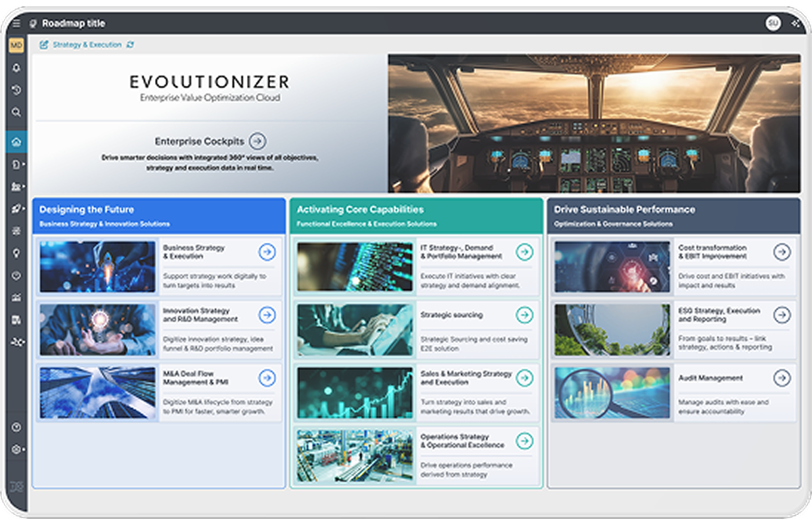Click the MD badge in the sidebar

click(x=16, y=45)
